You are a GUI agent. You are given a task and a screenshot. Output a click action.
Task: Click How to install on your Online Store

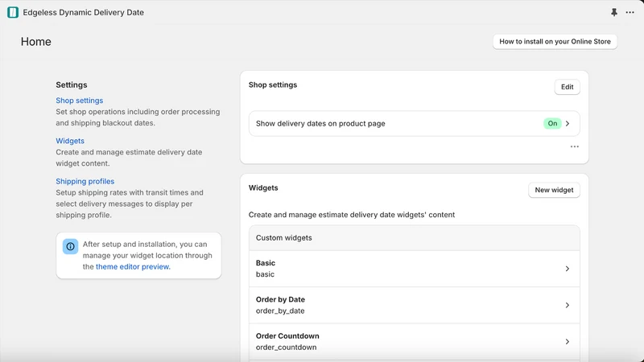(x=555, y=42)
